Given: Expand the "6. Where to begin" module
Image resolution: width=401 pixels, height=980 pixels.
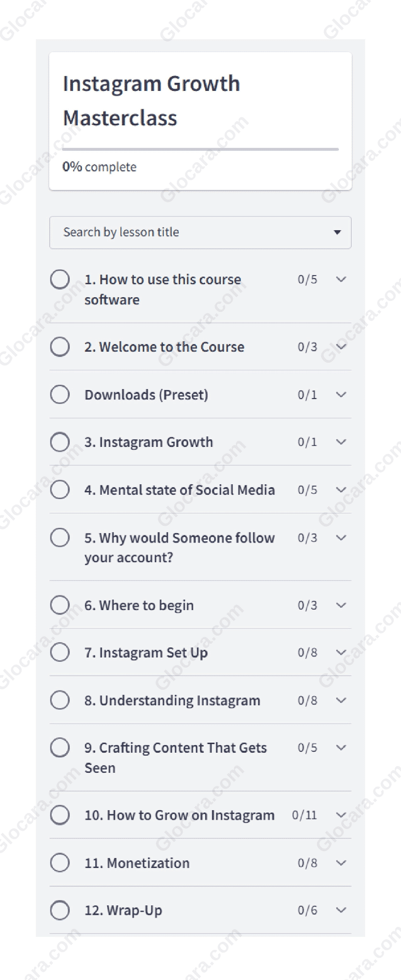Looking at the screenshot, I should (341, 604).
